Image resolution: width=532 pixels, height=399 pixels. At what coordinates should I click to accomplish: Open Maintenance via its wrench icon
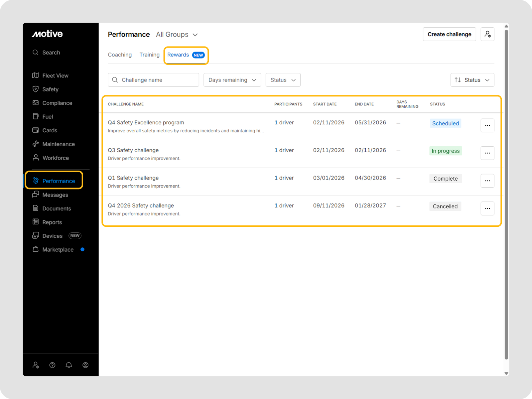click(36, 144)
